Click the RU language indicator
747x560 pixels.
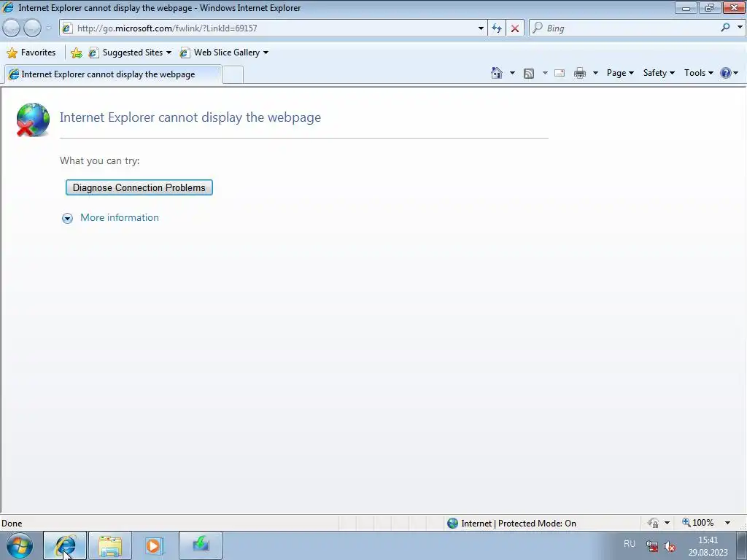point(630,544)
